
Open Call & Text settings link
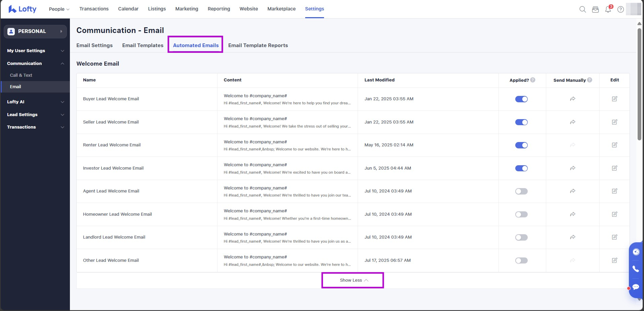[21, 75]
